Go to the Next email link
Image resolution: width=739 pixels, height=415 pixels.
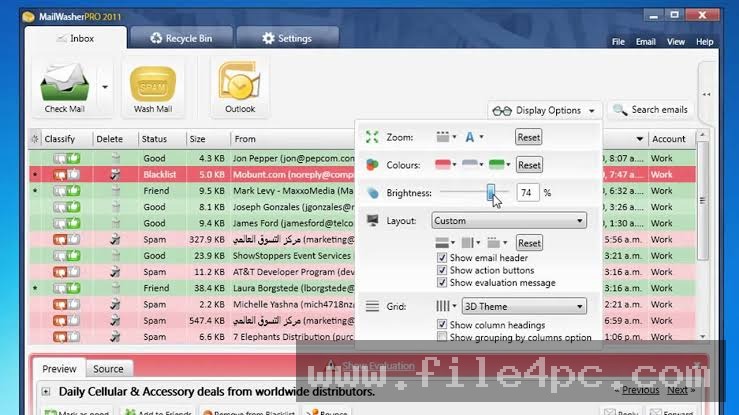point(677,390)
